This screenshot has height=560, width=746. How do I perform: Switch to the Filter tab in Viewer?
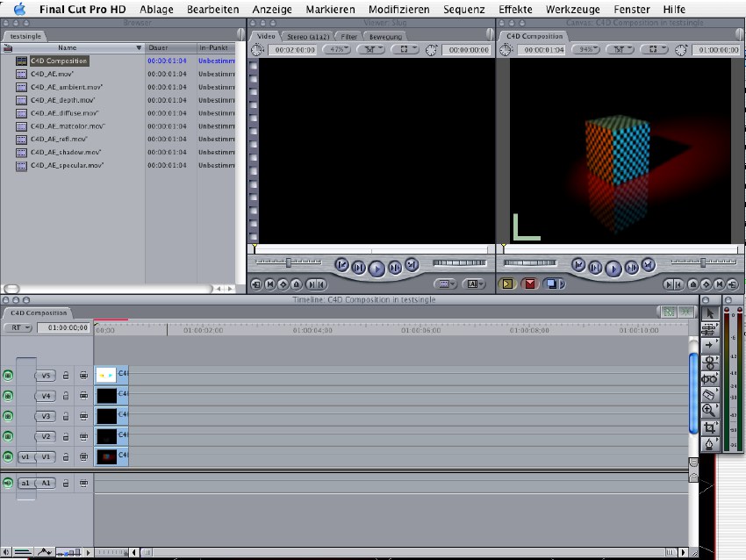pyautogui.click(x=349, y=37)
